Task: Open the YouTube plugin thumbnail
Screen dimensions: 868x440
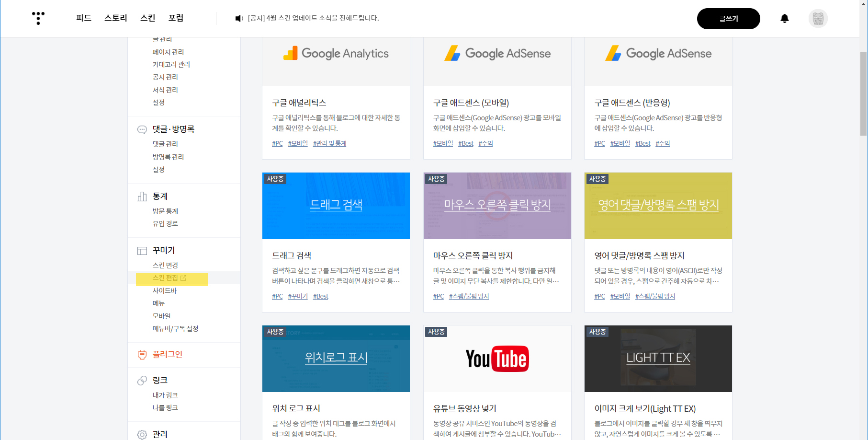Action: pyautogui.click(x=497, y=359)
